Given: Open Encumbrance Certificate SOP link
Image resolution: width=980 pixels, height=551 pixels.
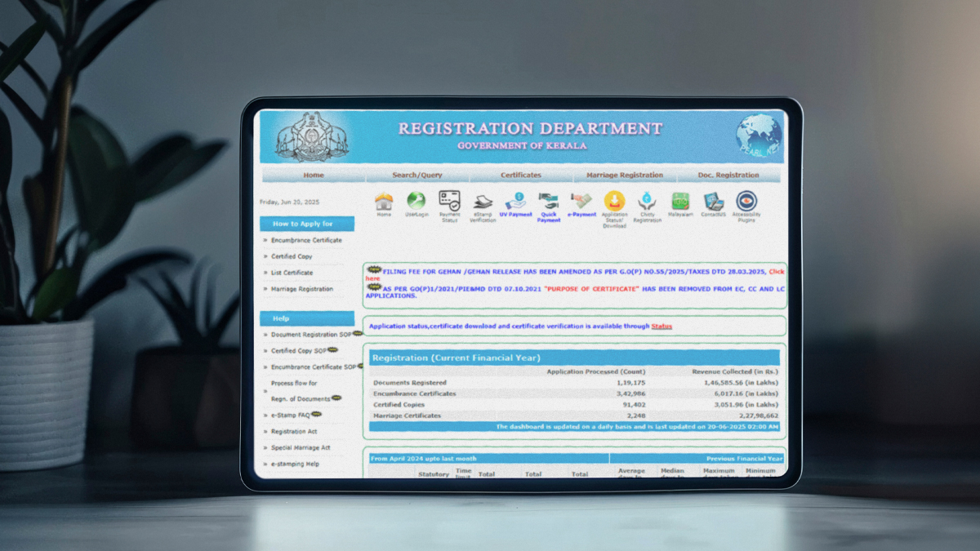Looking at the screenshot, I should (314, 367).
